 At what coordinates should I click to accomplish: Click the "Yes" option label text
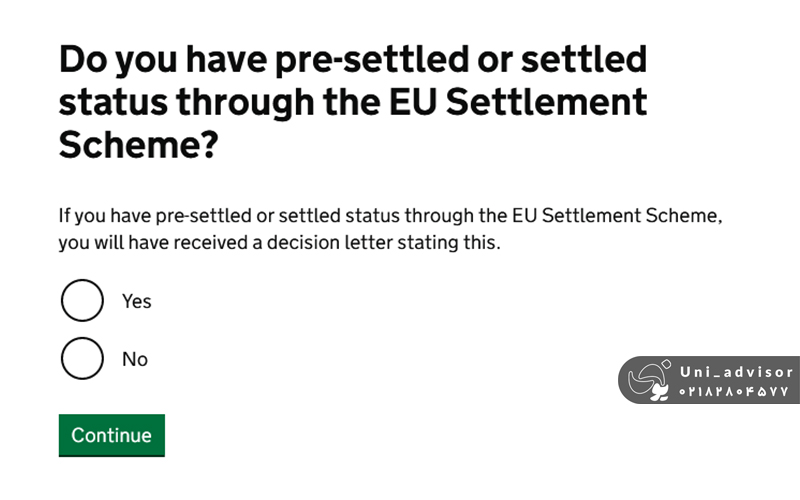[136, 300]
